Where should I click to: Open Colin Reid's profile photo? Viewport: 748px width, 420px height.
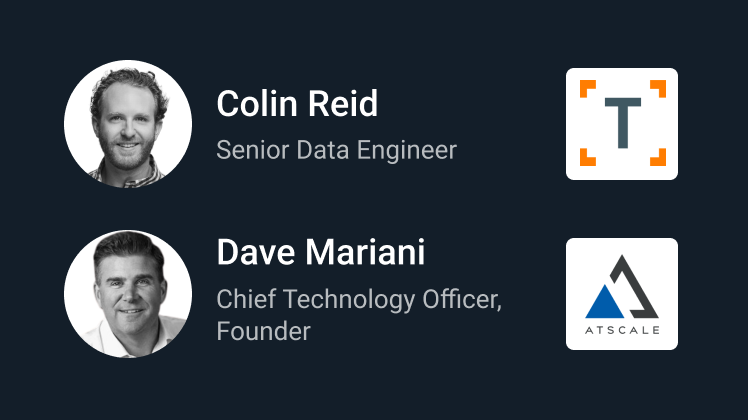point(128,124)
